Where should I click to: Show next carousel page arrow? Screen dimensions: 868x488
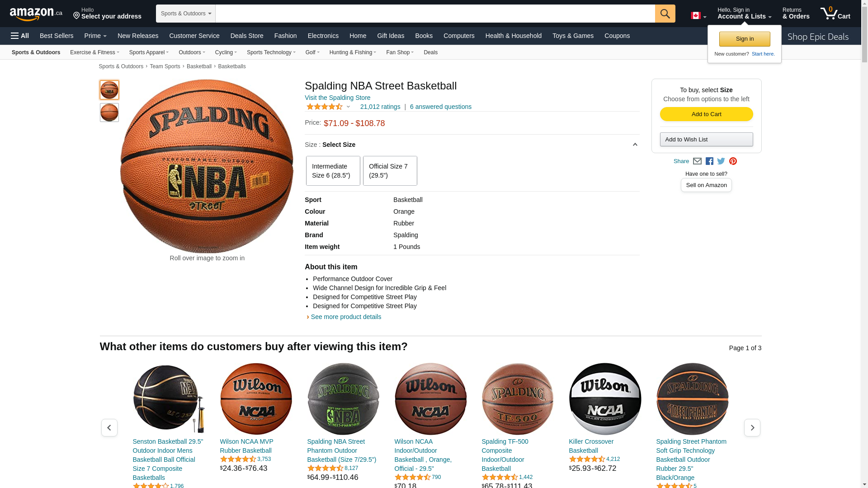click(x=752, y=427)
